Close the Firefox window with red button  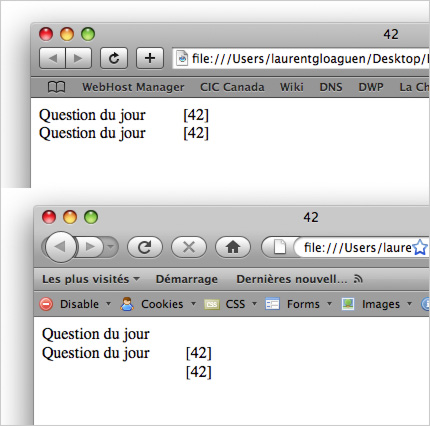(x=49, y=217)
